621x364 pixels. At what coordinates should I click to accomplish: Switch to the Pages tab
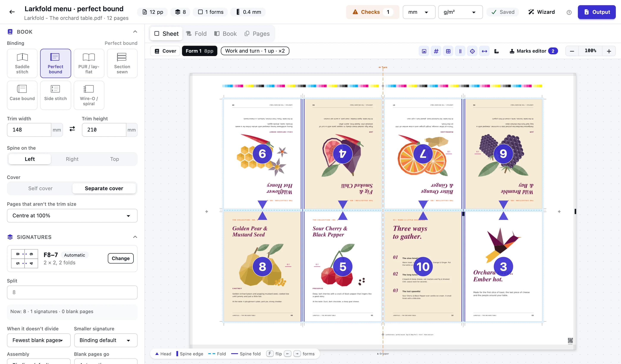pos(257,33)
